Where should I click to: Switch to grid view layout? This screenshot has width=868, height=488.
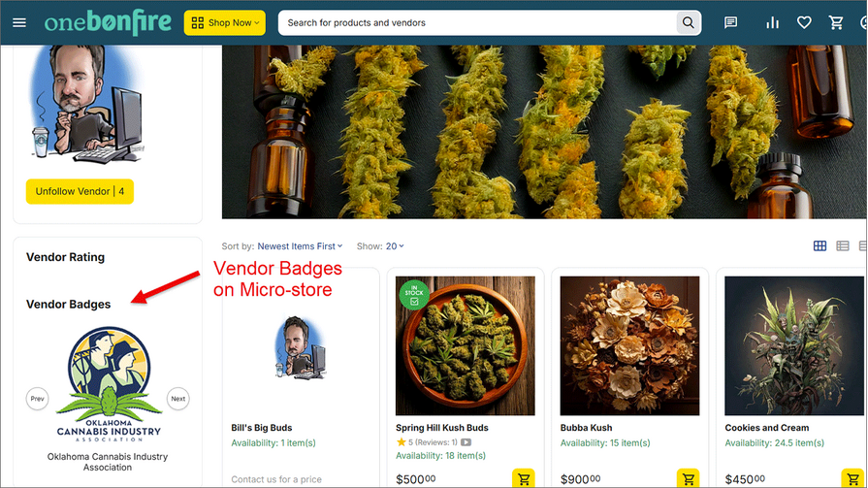820,246
